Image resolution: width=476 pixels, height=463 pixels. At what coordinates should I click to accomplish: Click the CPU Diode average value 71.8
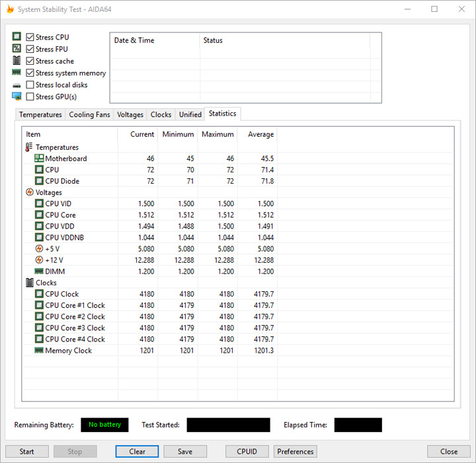click(x=267, y=181)
